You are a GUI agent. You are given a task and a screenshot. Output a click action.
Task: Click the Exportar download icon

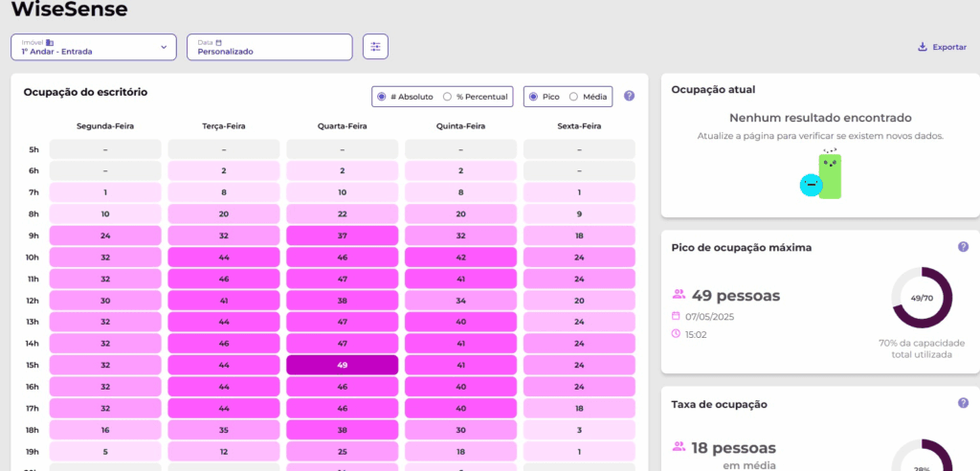click(x=922, y=47)
